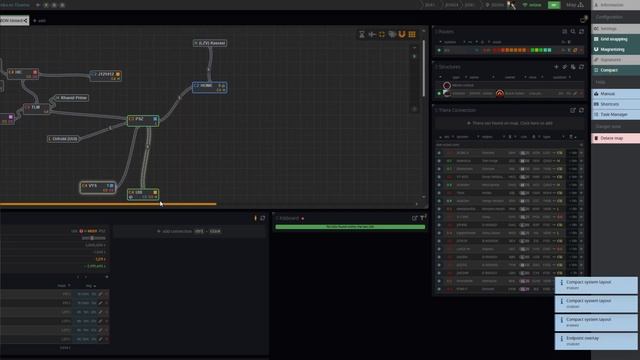Screen dimensions: 640x360
Task: Click the green button in the top bar
Action: 553,5
